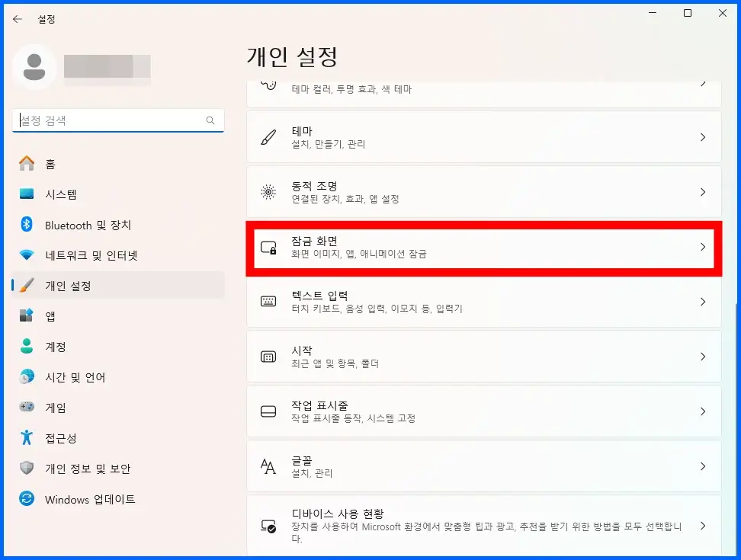The height and width of the screenshot is (560, 741).
Task: Select the 게임 controller icon
Action: click(x=27, y=408)
